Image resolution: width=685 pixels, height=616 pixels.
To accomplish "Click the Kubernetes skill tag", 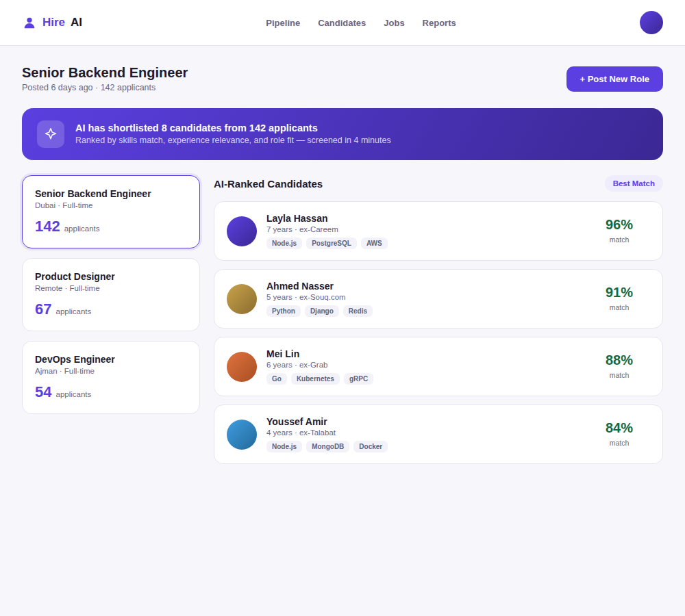I will [315, 378].
